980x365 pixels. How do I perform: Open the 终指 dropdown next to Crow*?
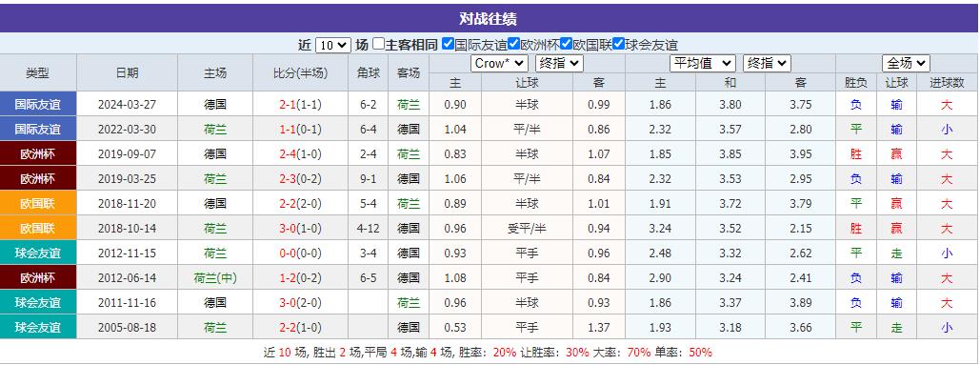click(559, 63)
